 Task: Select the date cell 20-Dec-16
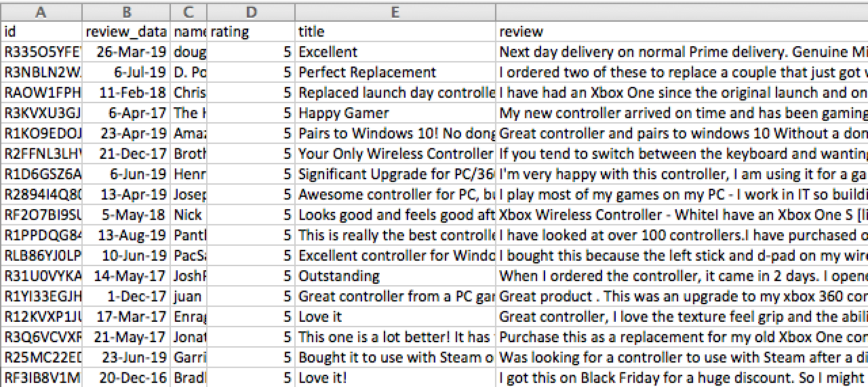127,377
